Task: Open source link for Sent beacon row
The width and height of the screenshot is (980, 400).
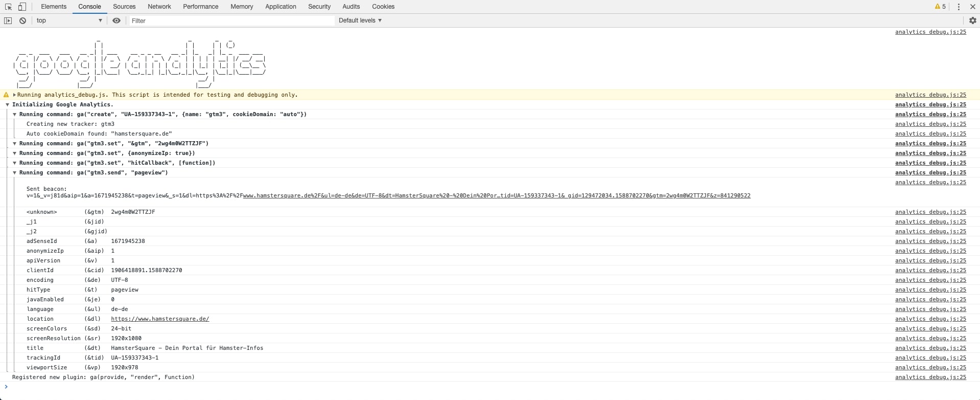Action: [930, 183]
